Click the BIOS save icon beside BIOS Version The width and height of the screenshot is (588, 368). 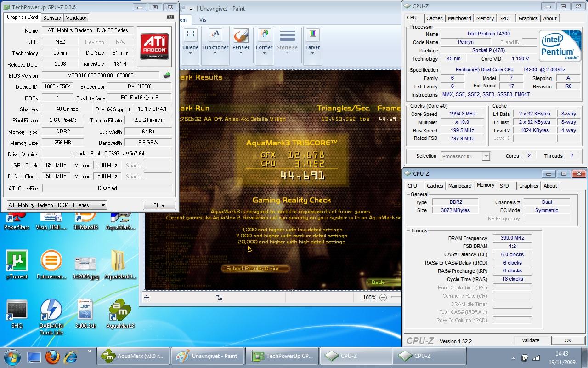pos(166,75)
